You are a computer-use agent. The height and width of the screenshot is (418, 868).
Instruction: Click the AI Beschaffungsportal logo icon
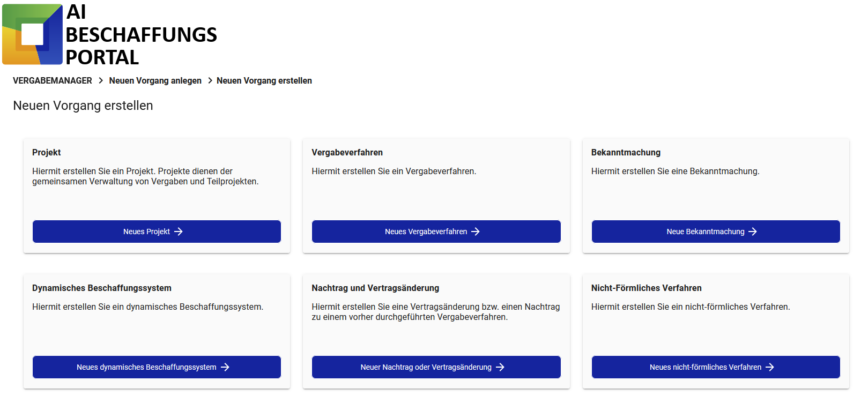coord(33,34)
